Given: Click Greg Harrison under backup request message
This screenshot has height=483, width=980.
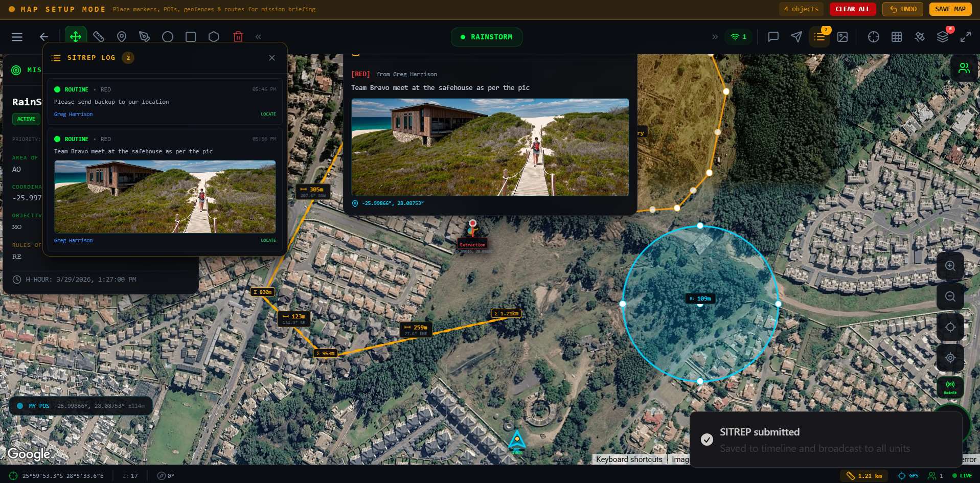Looking at the screenshot, I should 73,114.
